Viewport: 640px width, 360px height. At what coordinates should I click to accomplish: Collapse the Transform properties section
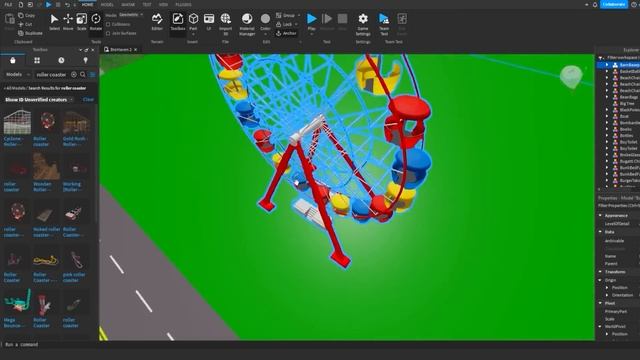click(600, 272)
